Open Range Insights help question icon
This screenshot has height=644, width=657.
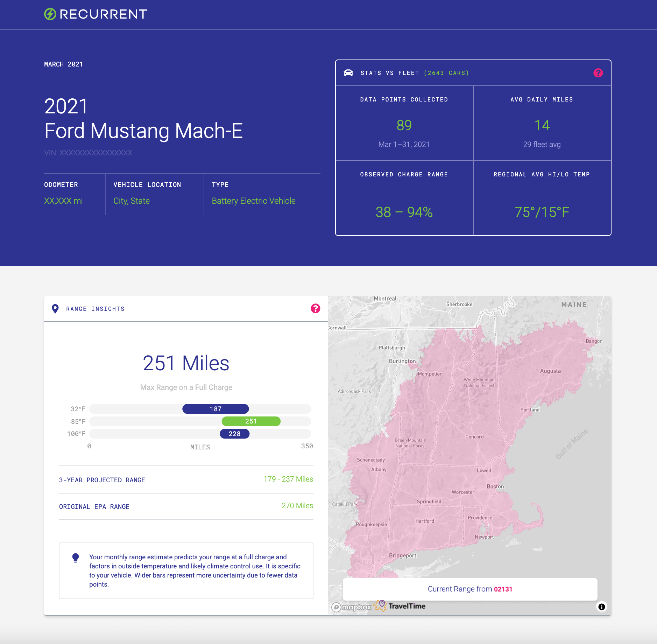click(x=315, y=308)
